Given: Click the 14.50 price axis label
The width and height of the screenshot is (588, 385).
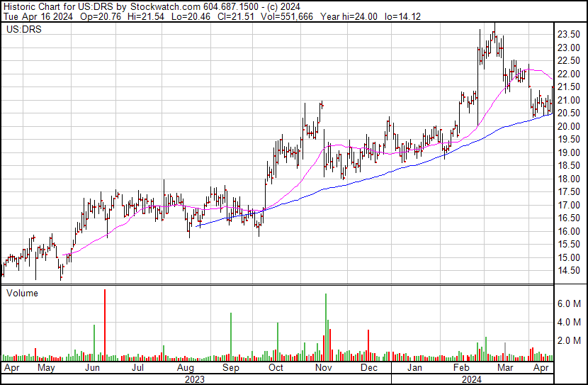Looking at the screenshot, I should coord(570,271).
